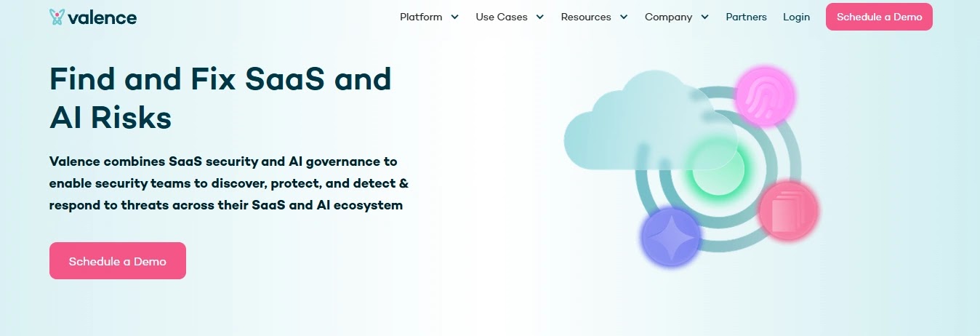The width and height of the screenshot is (980, 336).
Task: Click the Login link
Action: click(x=796, y=17)
